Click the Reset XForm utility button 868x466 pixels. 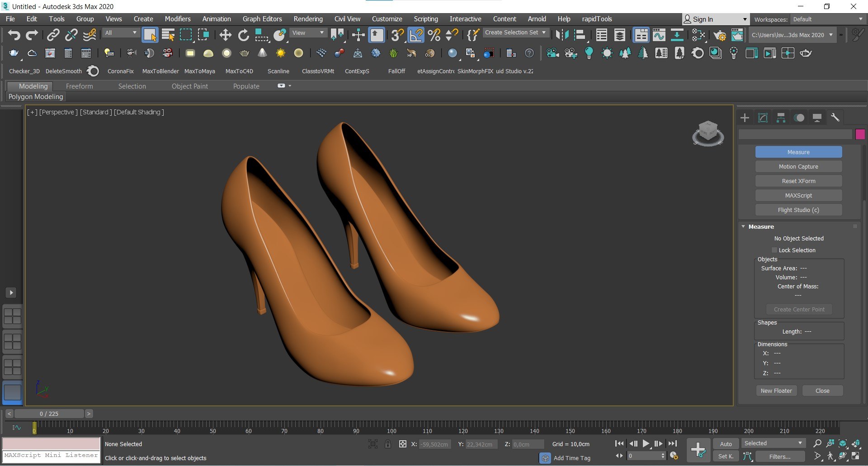pyautogui.click(x=798, y=181)
